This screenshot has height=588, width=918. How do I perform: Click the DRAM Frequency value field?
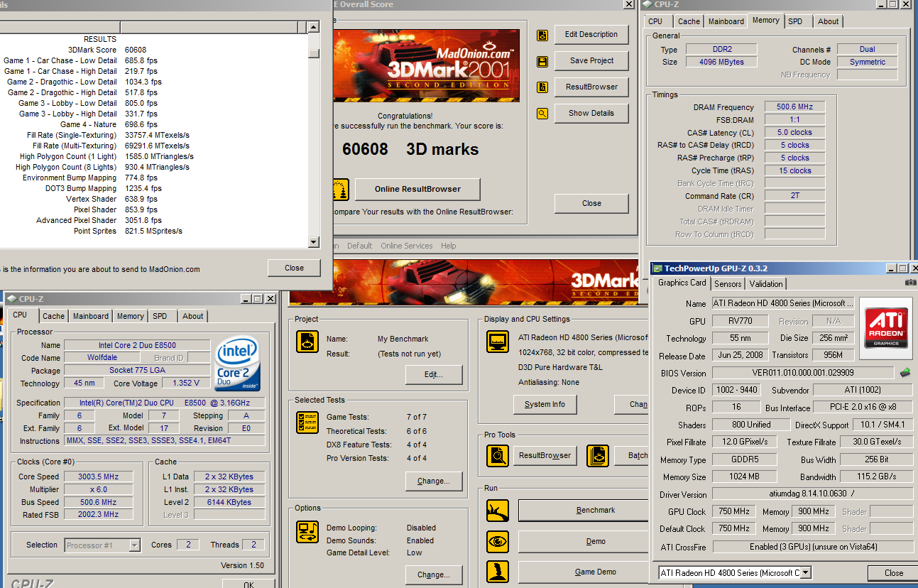pos(794,107)
